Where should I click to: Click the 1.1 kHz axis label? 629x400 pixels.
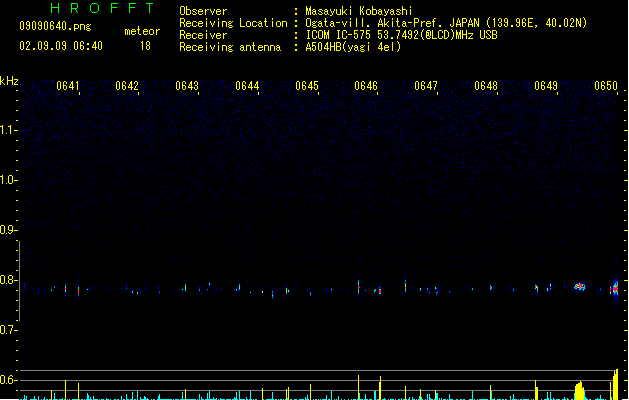coord(8,130)
